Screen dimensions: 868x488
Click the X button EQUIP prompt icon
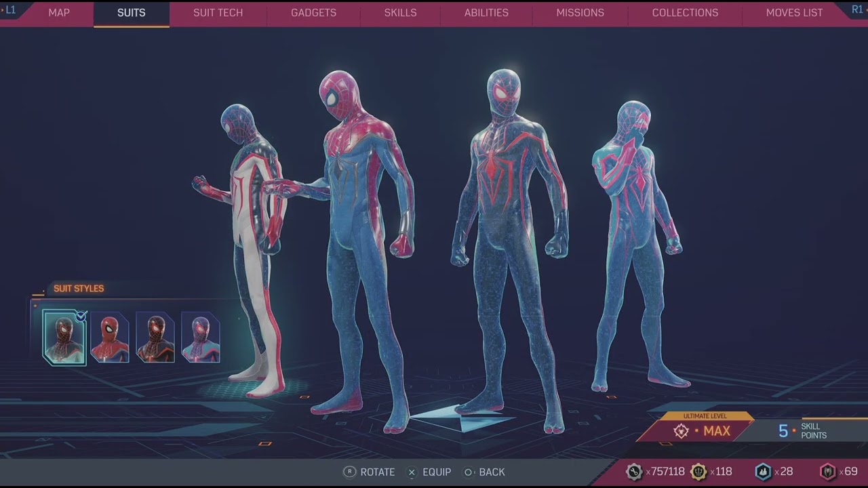pos(412,472)
